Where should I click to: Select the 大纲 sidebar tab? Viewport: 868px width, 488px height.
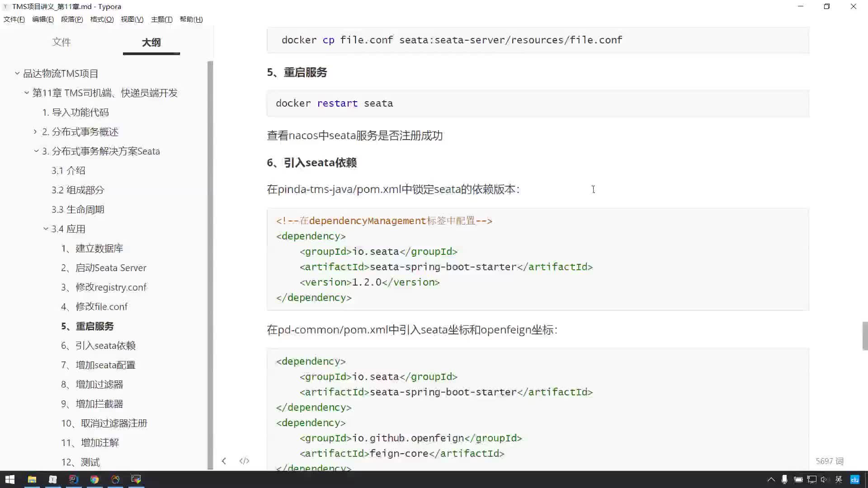point(151,42)
